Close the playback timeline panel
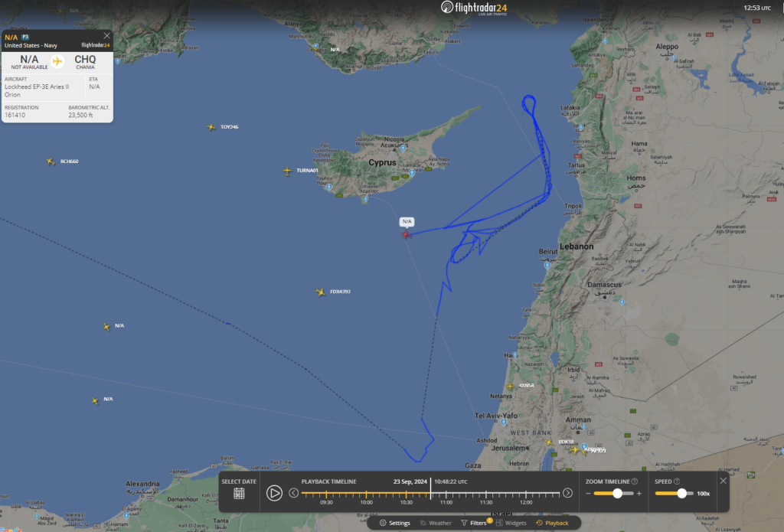Screen dimensions: 784x532 pos(723,481)
